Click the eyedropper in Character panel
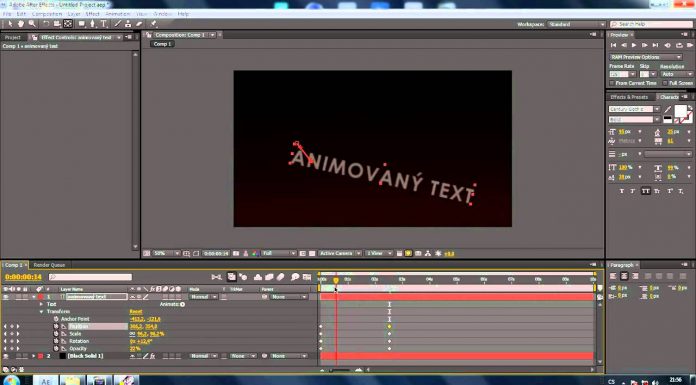696x385 pixels. (668, 109)
